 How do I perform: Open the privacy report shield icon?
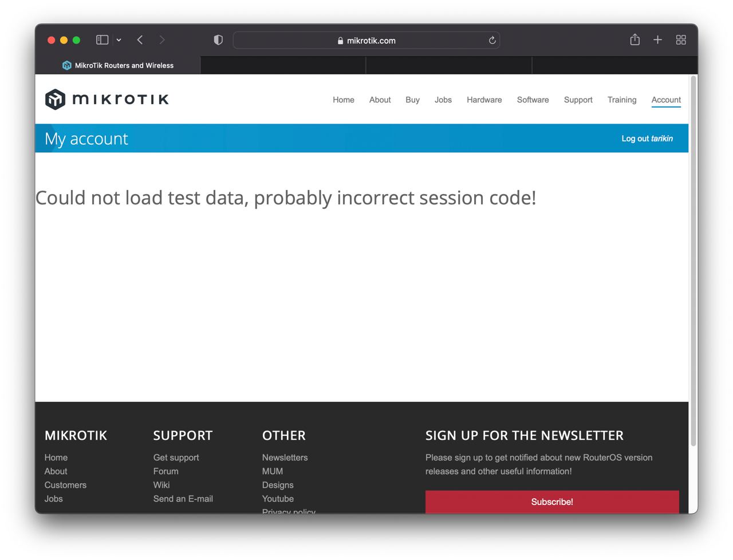click(x=218, y=40)
